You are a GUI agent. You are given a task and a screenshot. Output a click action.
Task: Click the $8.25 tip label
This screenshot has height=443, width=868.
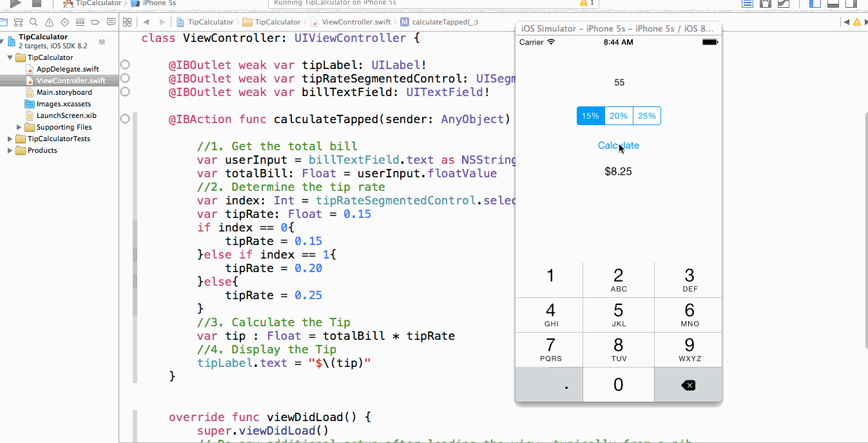pos(619,172)
